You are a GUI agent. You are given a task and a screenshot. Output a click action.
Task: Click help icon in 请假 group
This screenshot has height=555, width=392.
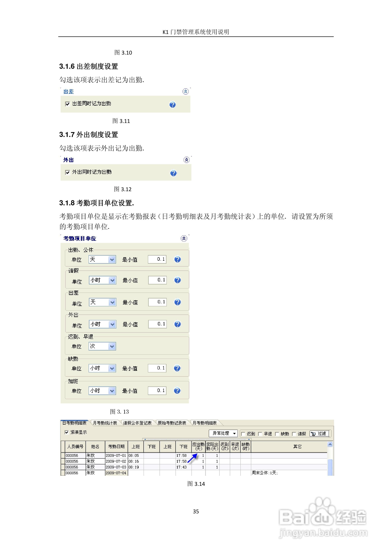177,280
